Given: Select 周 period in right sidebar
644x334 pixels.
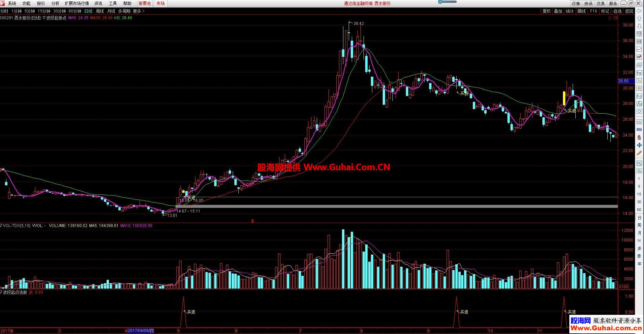Looking at the screenshot, I should (x=639, y=225).
